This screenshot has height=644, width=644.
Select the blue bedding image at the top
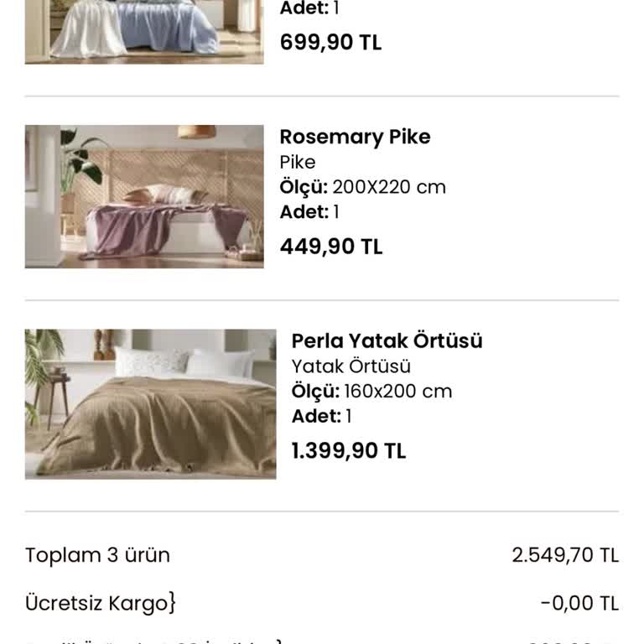click(144, 31)
